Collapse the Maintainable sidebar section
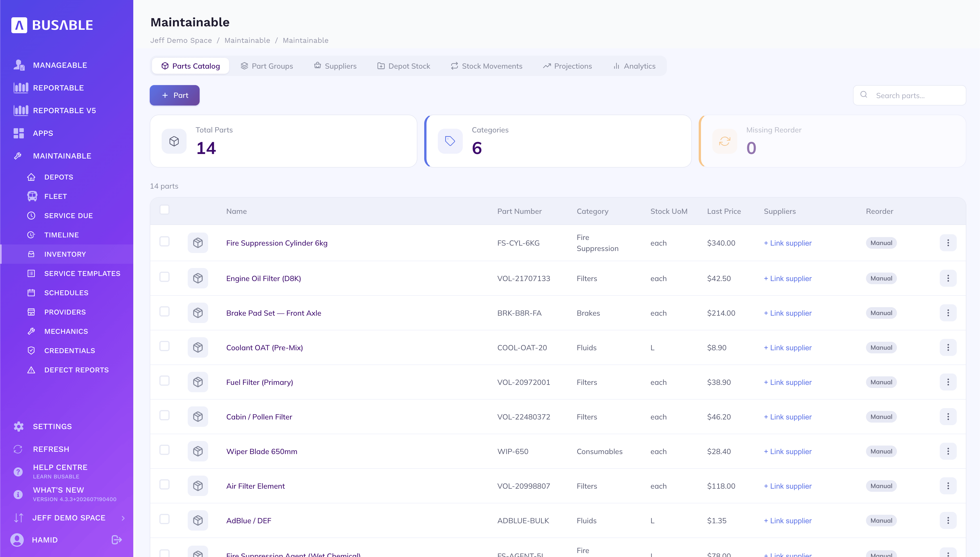This screenshot has width=980, height=557. 67,156
